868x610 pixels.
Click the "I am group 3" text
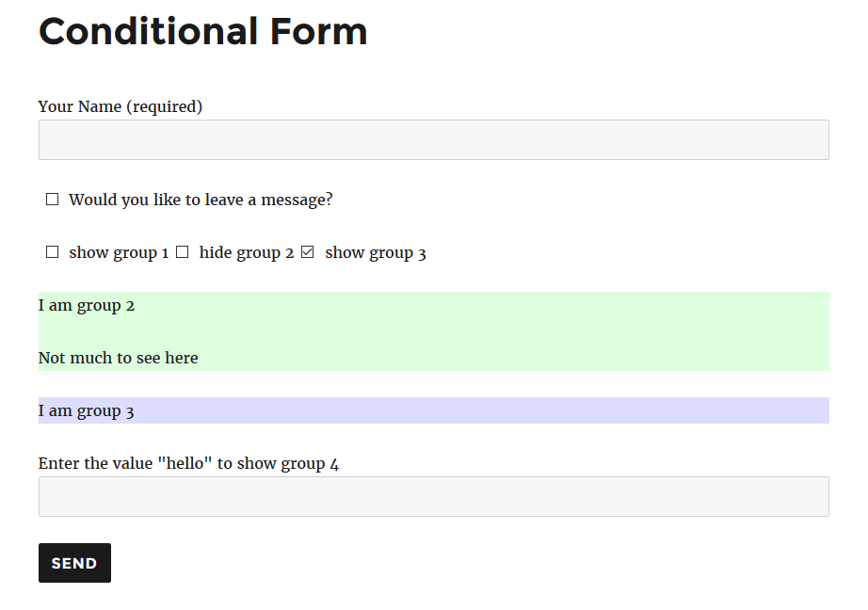tap(87, 410)
